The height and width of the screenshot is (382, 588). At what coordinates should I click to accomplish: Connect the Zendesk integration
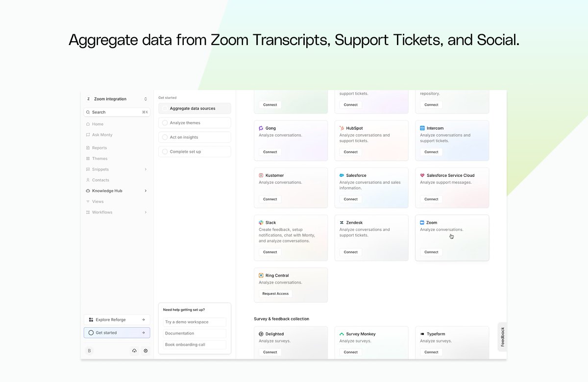(x=351, y=252)
